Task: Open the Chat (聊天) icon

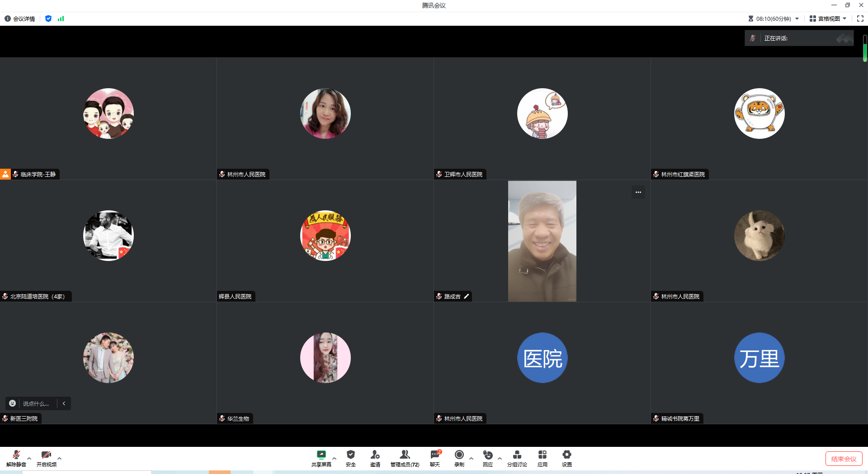Action: pos(435,455)
